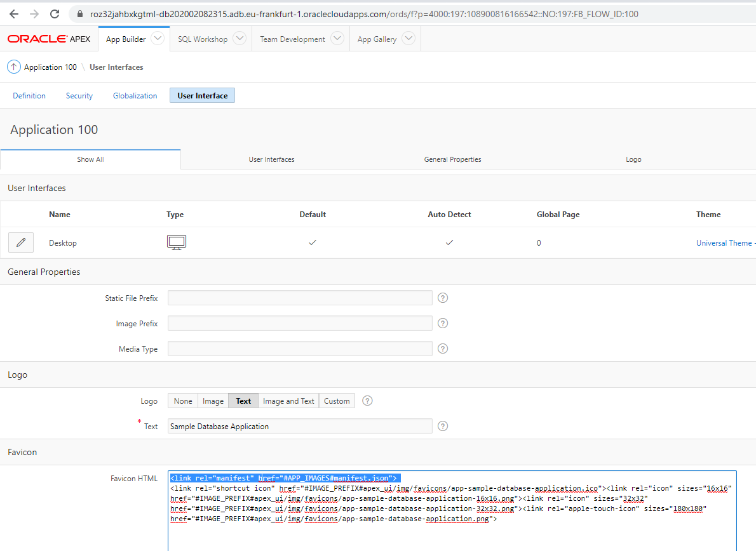
Task: Set the Logo type to Custom
Action: (x=337, y=401)
